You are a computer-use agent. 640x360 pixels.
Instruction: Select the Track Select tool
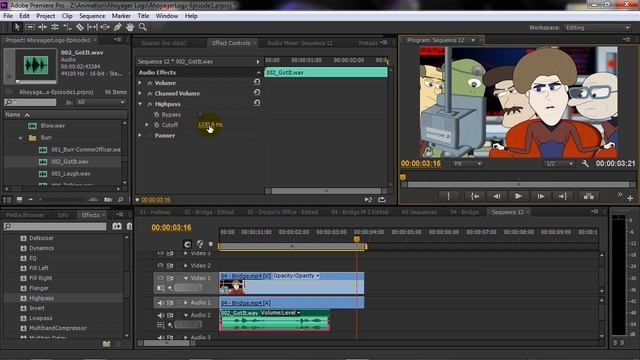(30, 27)
